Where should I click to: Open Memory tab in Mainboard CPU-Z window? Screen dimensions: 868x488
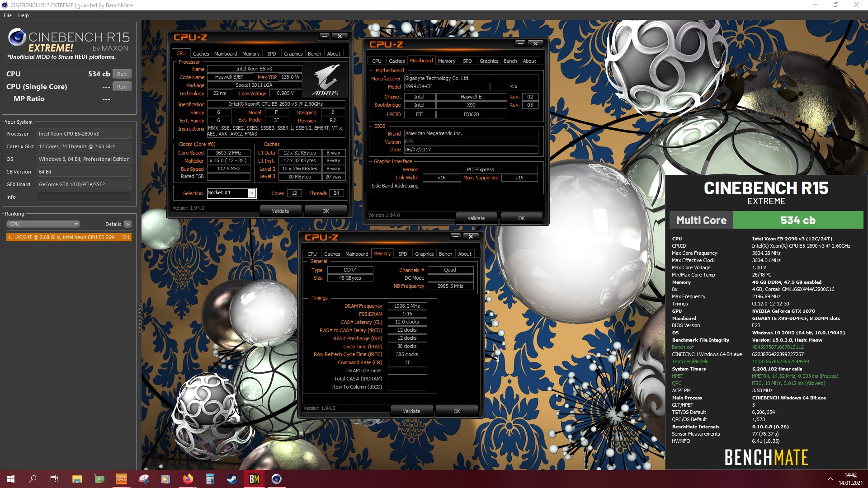coord(447,61)
